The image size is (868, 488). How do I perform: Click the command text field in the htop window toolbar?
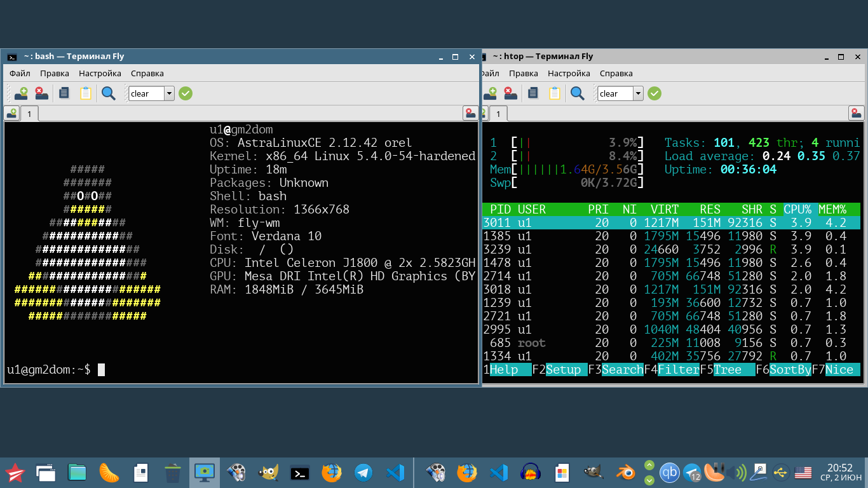coord(616,93)
